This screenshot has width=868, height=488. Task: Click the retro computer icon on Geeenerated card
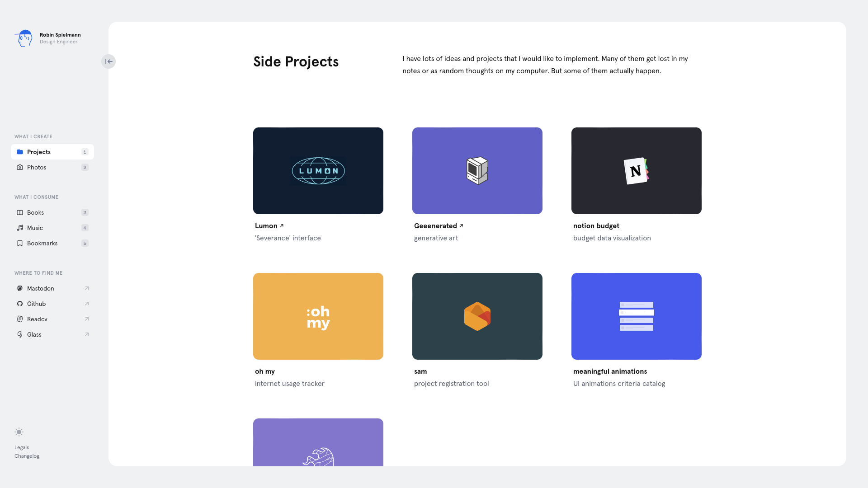tap(477, 171)
